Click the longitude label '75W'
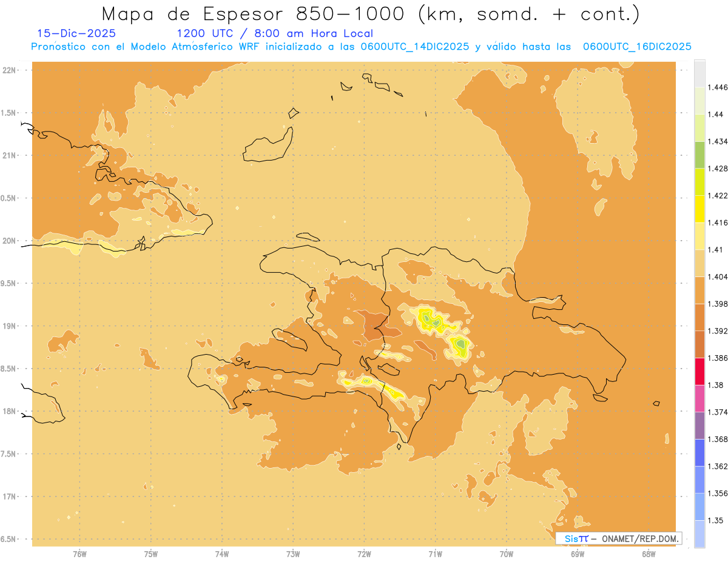This screenshot has height=562, width=728. click(x=151, y=554)
